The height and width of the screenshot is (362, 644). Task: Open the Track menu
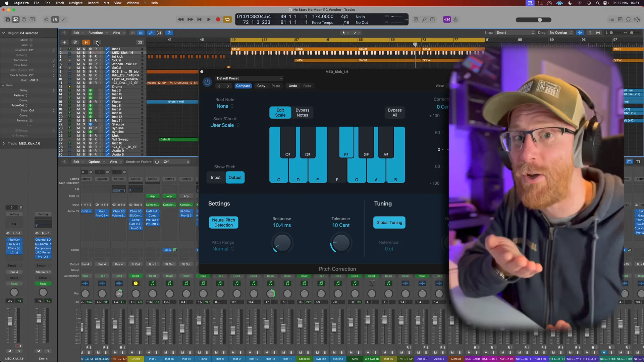60,3
